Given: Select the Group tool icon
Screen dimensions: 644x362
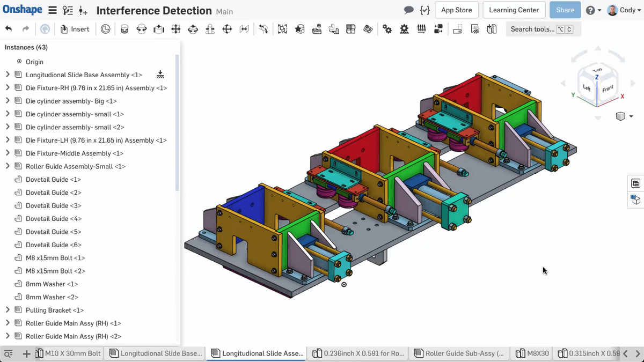Looking at the screenshot, I should [x=283, y=29].
